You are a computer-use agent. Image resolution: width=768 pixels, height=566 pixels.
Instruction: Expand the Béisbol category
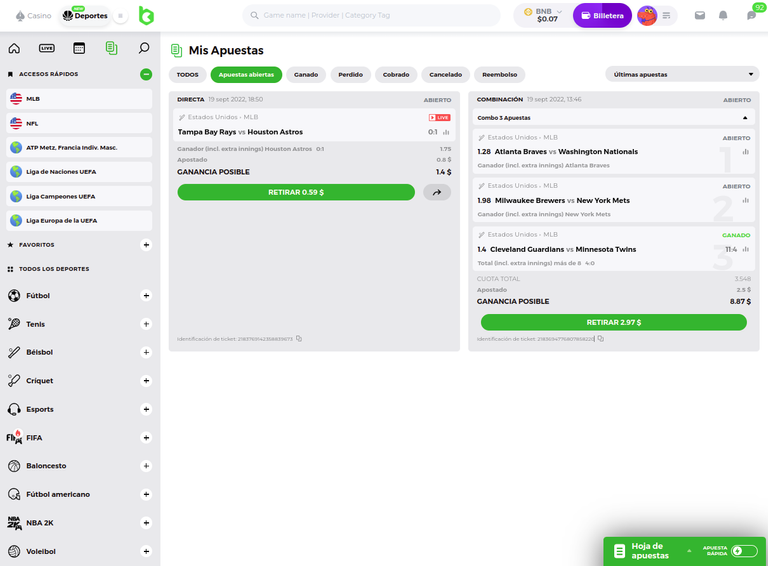[x=146, y=352]
